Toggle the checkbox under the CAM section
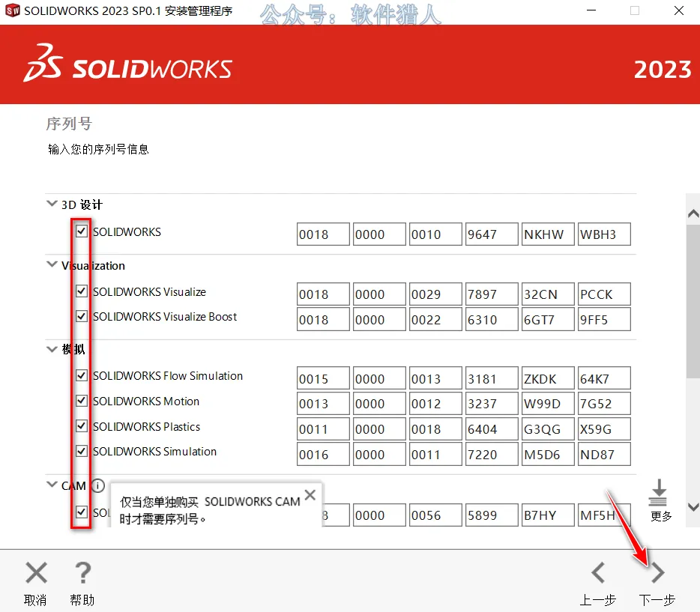Image resolution: width=700 pixels, height=612 pixels. 81,512
